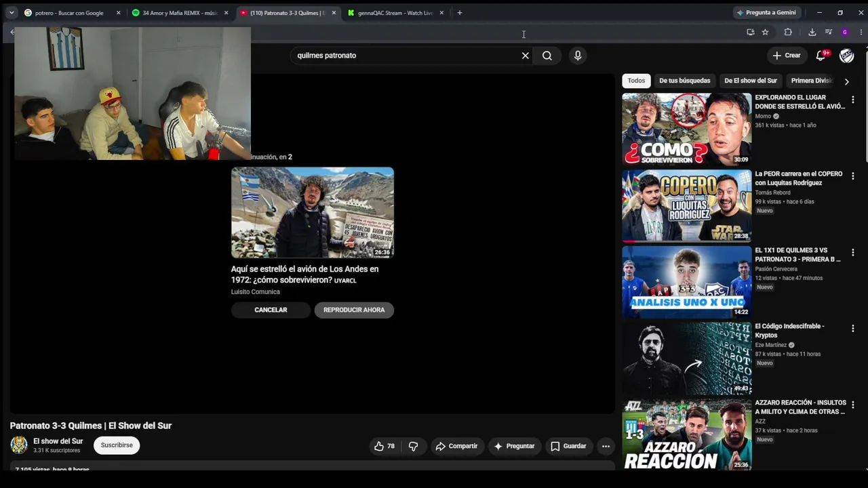Open options menu for EL 1X1 DE QUILMES video

(853, 252)
